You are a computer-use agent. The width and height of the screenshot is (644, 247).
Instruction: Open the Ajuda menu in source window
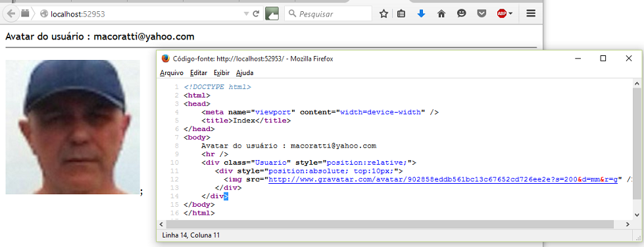coord(245,73)
